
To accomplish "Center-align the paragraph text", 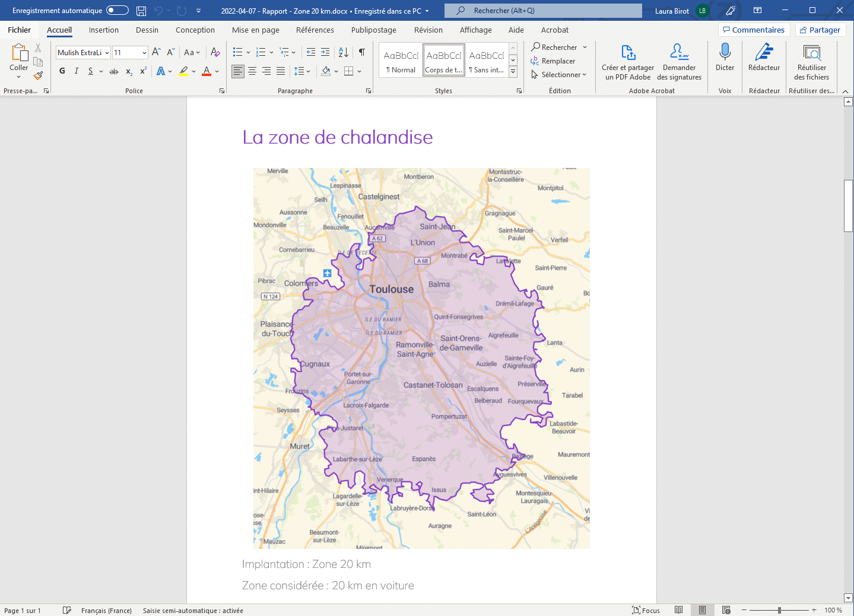I will [252, 71].
